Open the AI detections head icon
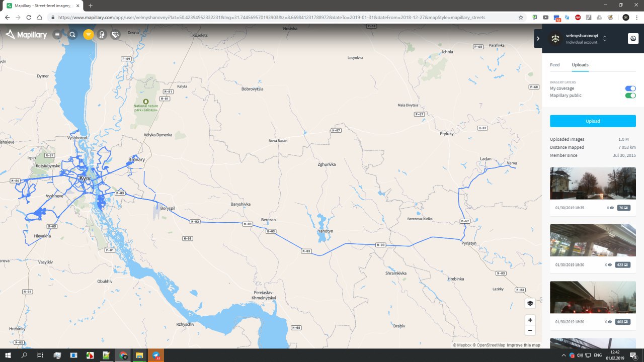The height and width of the screenshot is (362, 644). coord(102,35)
